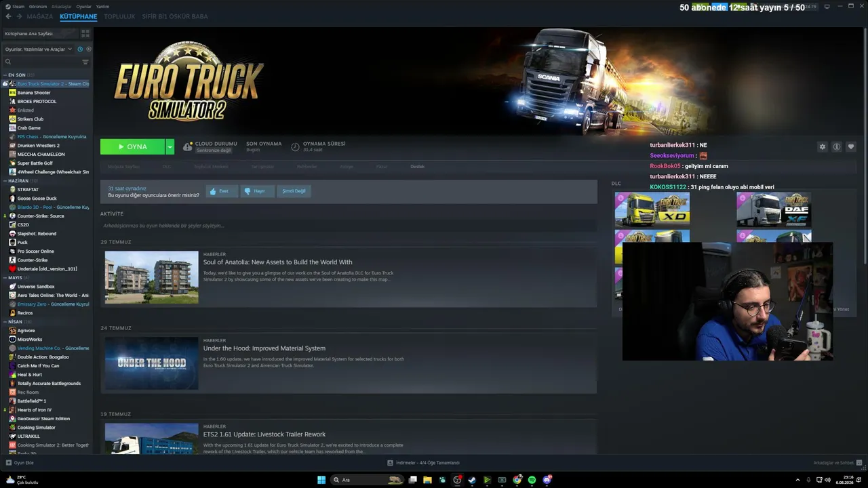Select Universe Sandbox in library list

click(x=36, y=286)
